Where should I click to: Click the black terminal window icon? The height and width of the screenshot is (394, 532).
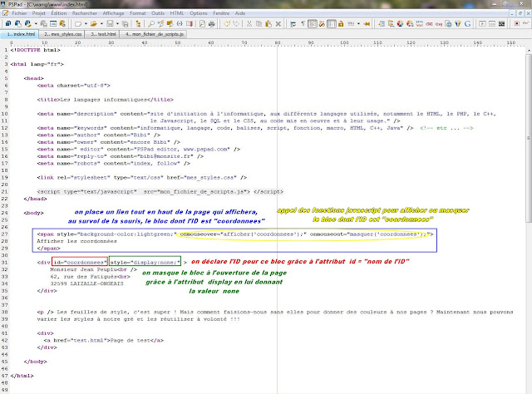coord(501,24)
